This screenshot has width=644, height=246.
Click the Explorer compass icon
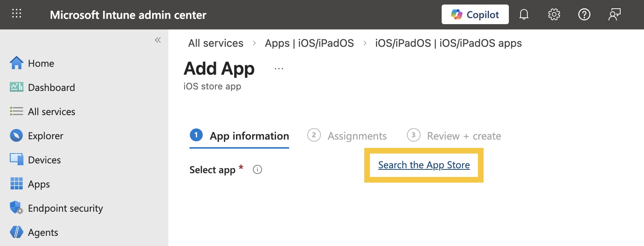(x=16, y=135)
